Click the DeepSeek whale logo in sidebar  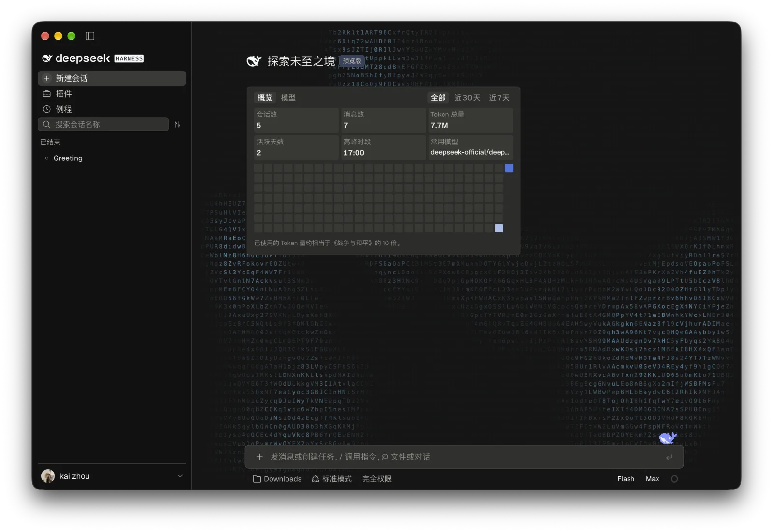(x=47, y=58)
